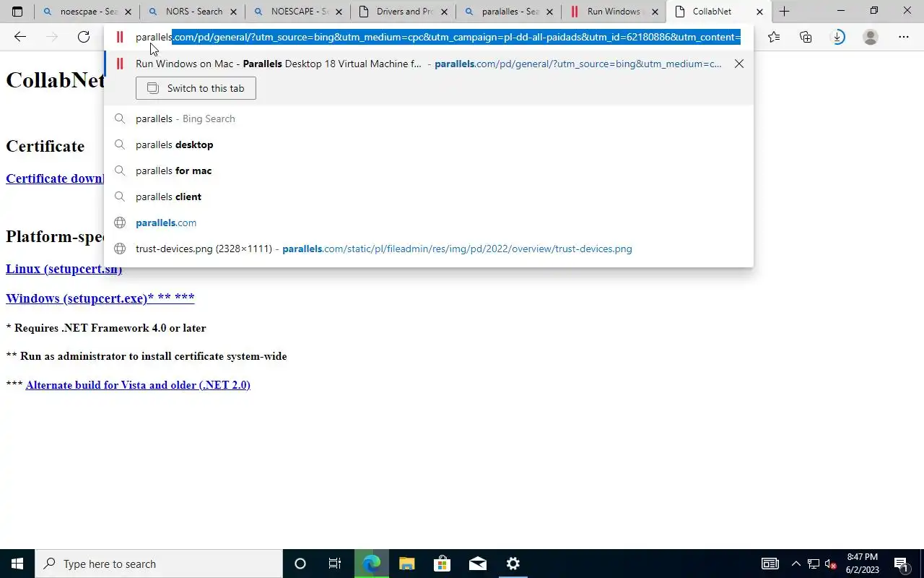Open Mail app on taskbar
The height and width of the screenshot is (578, 924).
point(477,564)
